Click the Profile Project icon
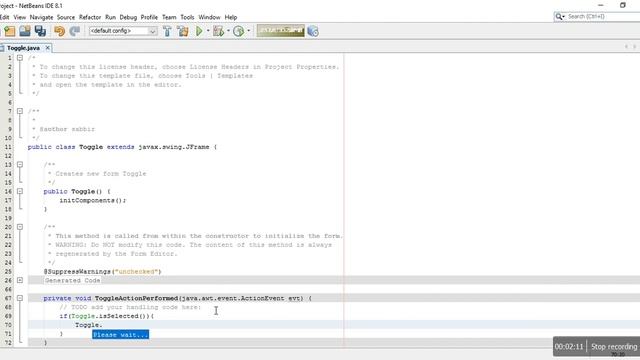Viewport: 640px width, 360px height. pyautogui.click(x=239, y=31)
